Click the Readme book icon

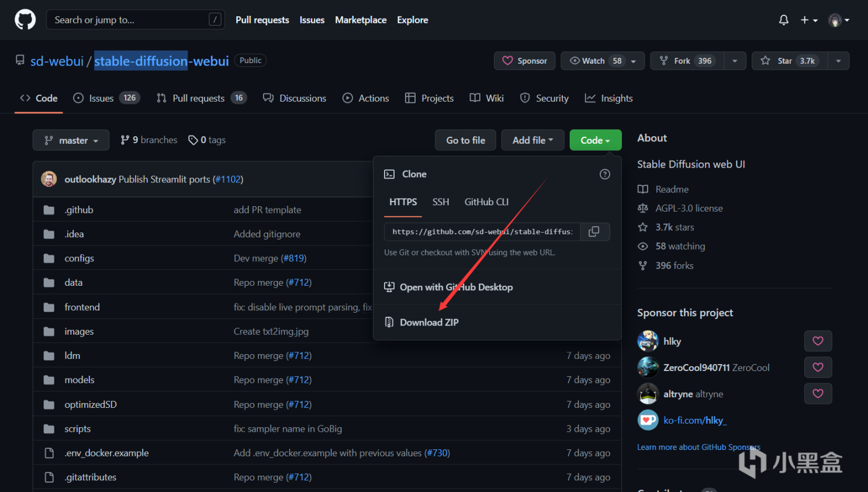coord(643,189)
